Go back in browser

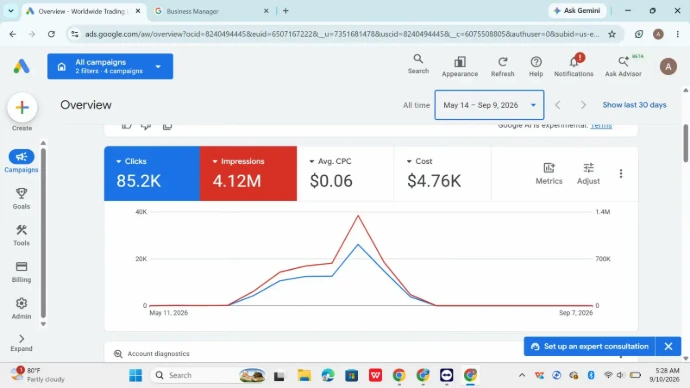click(x=13, y=34)
